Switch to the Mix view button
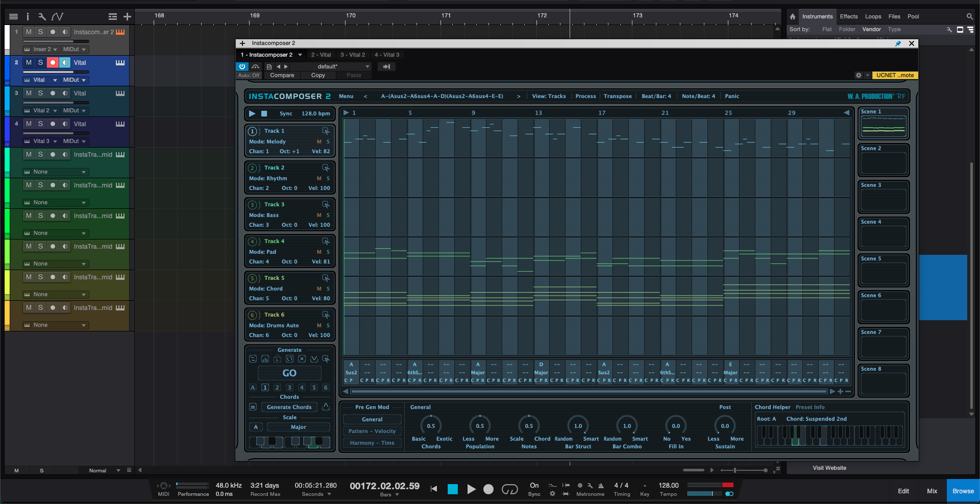Image resolution: width=980 pixels, height=504 pixels. click(932, 491)
